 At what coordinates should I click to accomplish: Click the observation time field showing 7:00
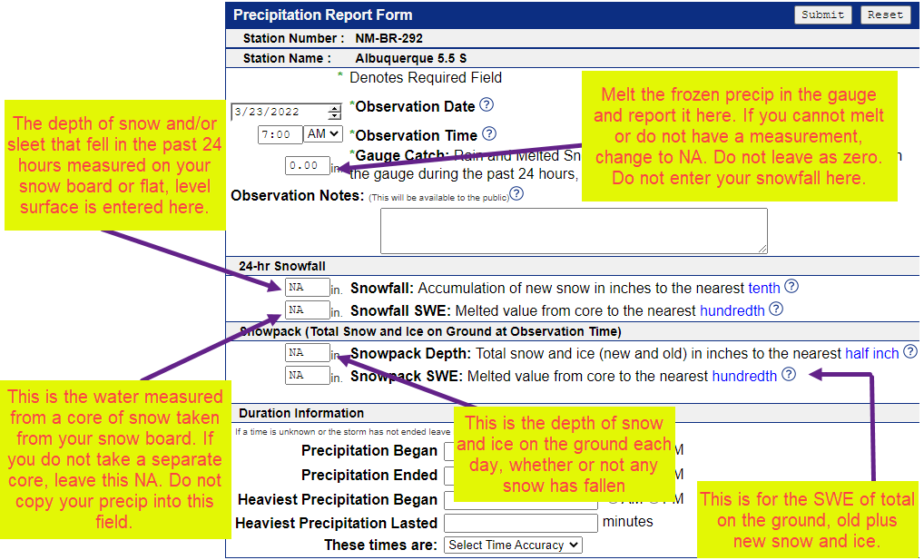coord(280,134)
